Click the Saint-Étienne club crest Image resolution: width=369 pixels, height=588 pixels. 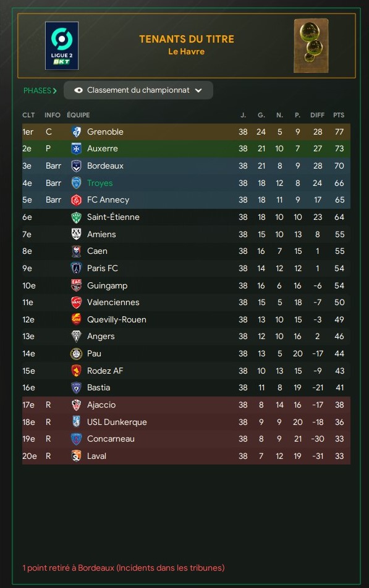[x=76, y=217]
